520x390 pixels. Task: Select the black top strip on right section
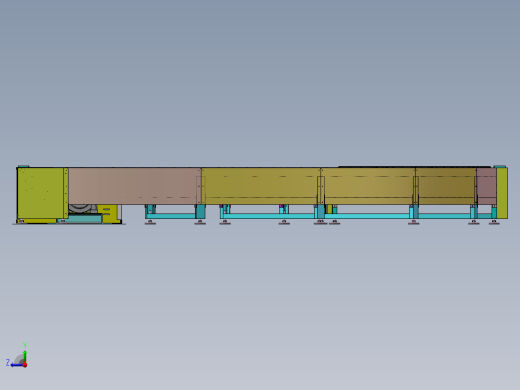[414, 167]
